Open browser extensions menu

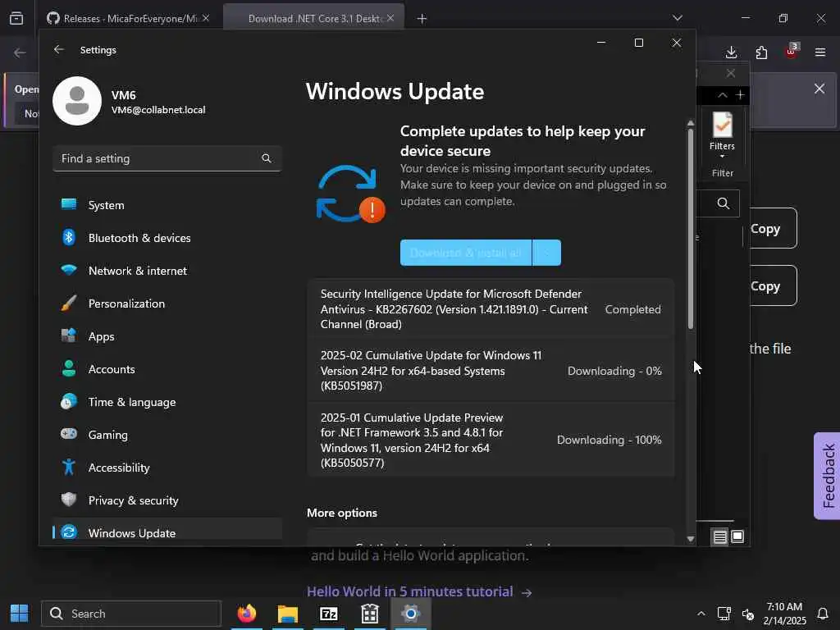click(761, 52)
